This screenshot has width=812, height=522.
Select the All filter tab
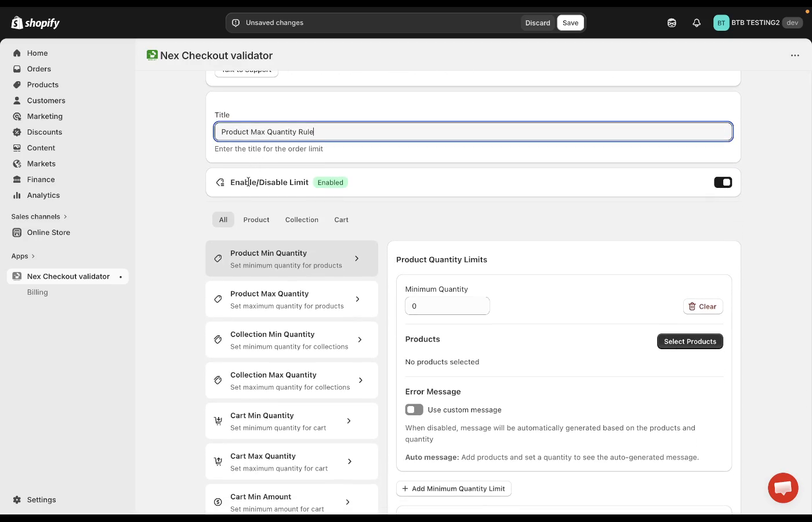tap(223, 220)
